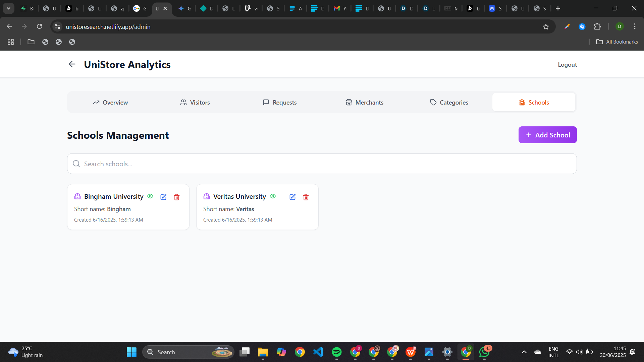Open the Chrome three-dot menu
The height and width of the screenshot is (362, 644).
click(635, 26)
